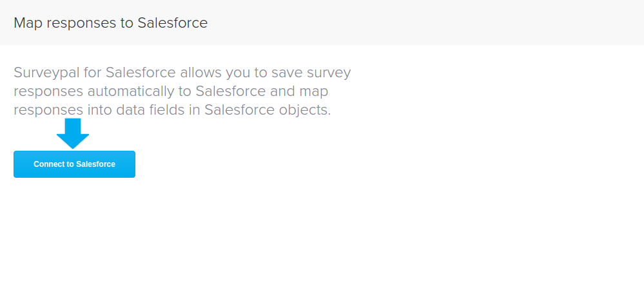Viewport: 644px width, 286px height.
Task: Click the words Salesforce objects in paragraph
Action: 268,110
